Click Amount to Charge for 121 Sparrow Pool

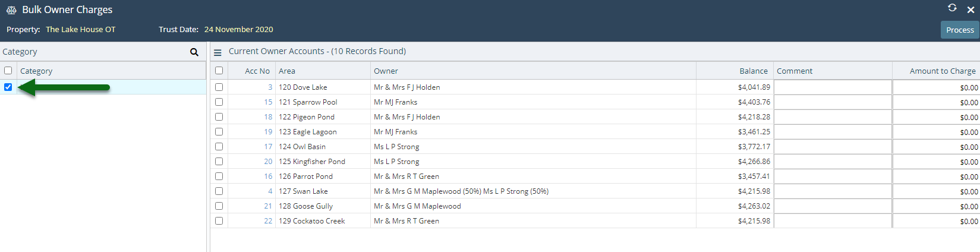click(x=936, y=102)
